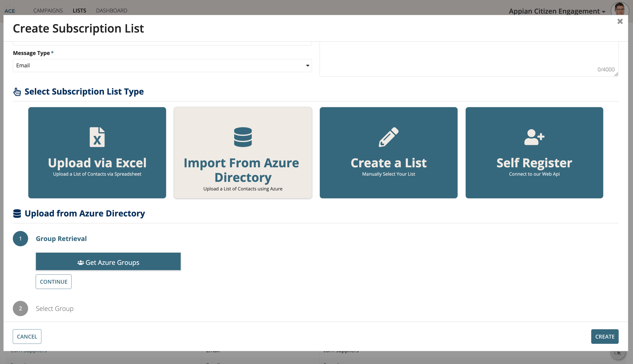Click 'Upload a List of Contacts using Azure' subtitle
This screenshot has width=633, height=364.
point(243,189)
